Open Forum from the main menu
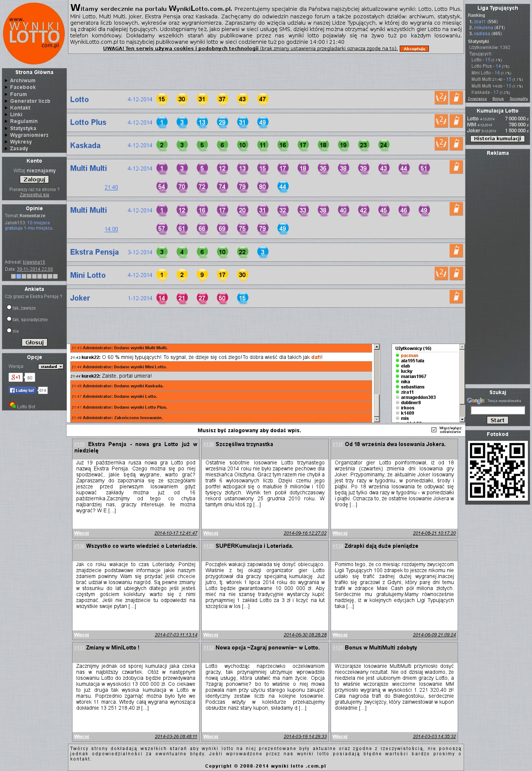The height and width of the screenshot is (771, 532). tap(18, 94)
